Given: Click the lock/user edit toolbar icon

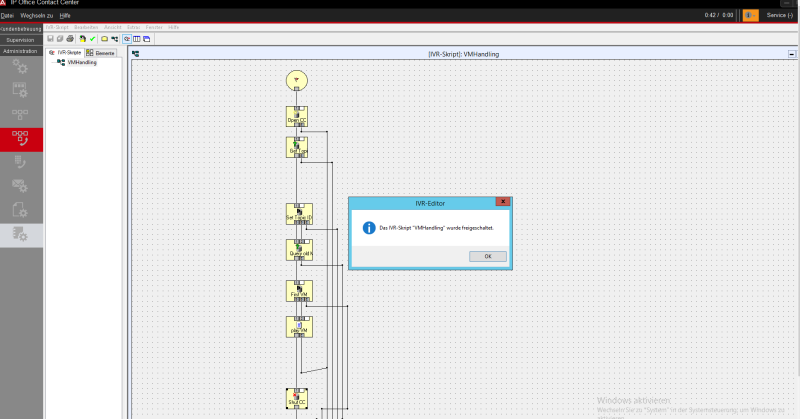Looking at the screenshot, I should 83,39.
